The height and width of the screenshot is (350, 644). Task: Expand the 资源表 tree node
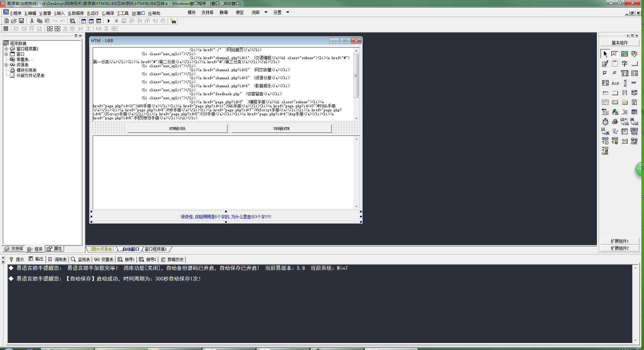tap(6, 65)
